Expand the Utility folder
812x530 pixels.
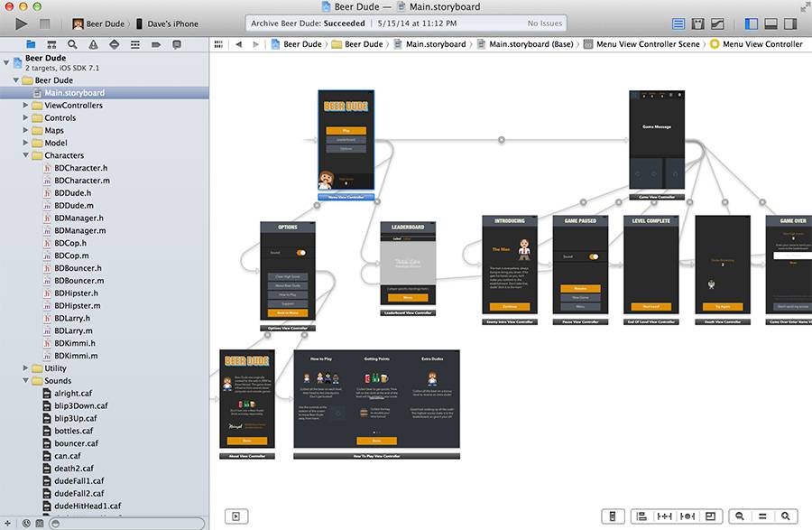click(25, 367)
